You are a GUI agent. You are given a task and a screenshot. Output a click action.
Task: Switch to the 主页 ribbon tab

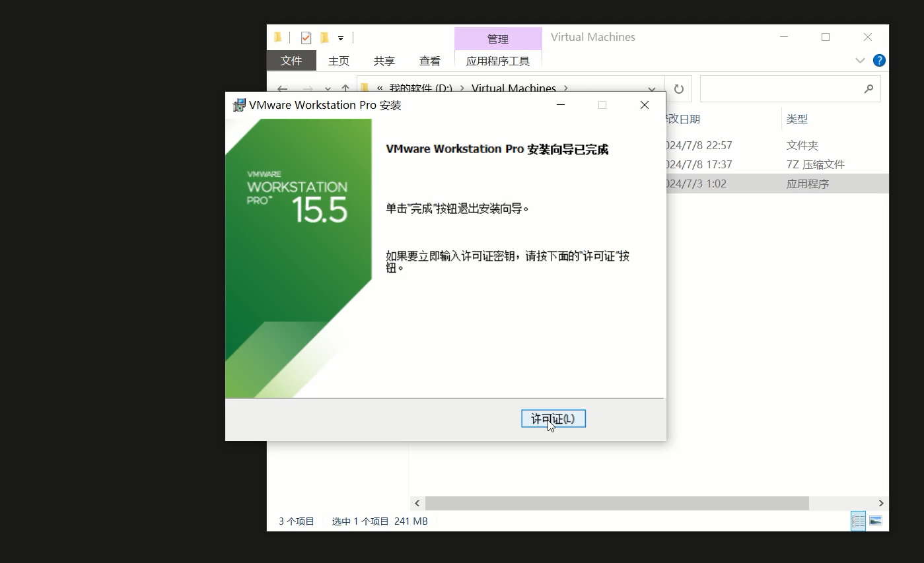pyautogui.click(x=339, y=61)
